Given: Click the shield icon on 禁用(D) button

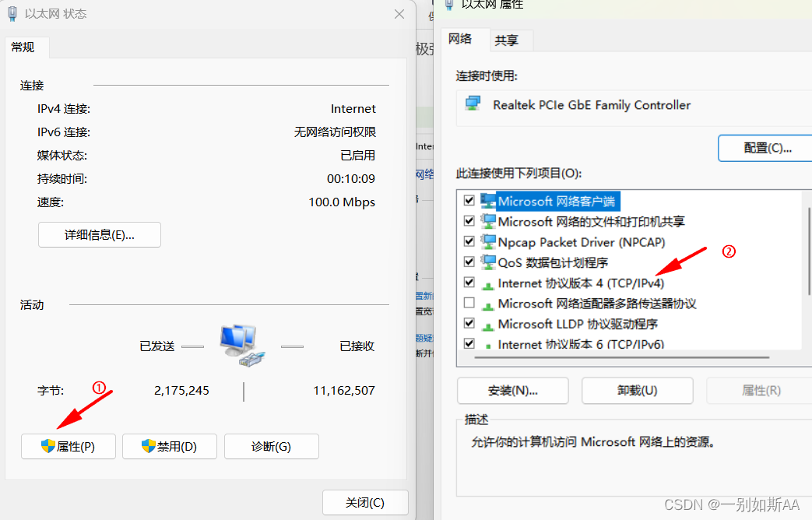Looking at the screenshot, I should 149,446.
